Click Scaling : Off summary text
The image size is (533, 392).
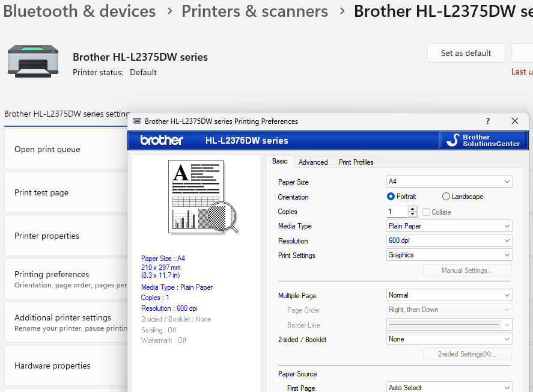point(159,330)
